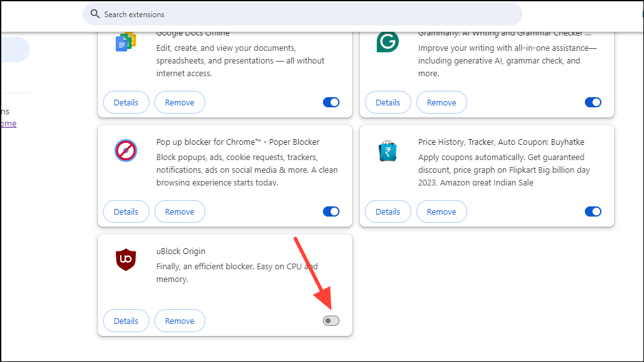Open Details for Grammarly
This screenshot has width=644, height=362.
click(388, 102)
